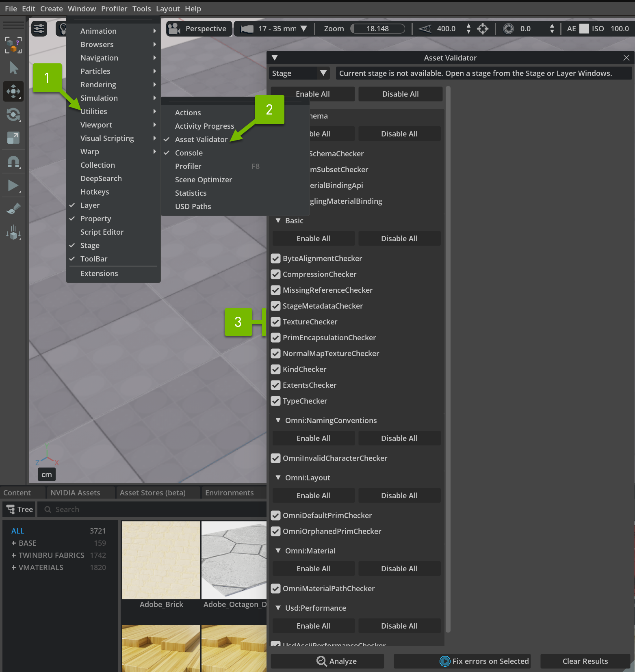Click the Clear Results button

pyautogui.click(x=585, y=661)
